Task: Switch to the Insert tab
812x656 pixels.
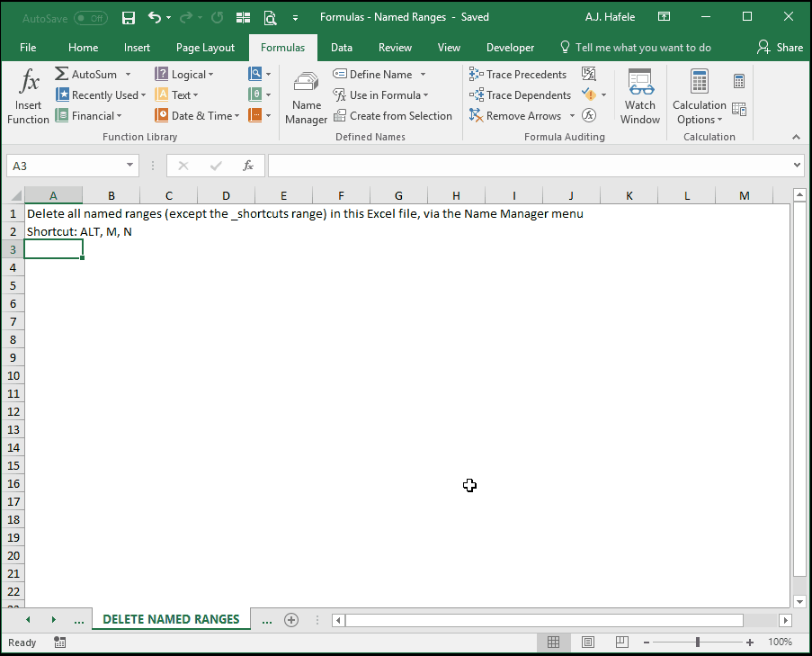Action: (137, 48)
